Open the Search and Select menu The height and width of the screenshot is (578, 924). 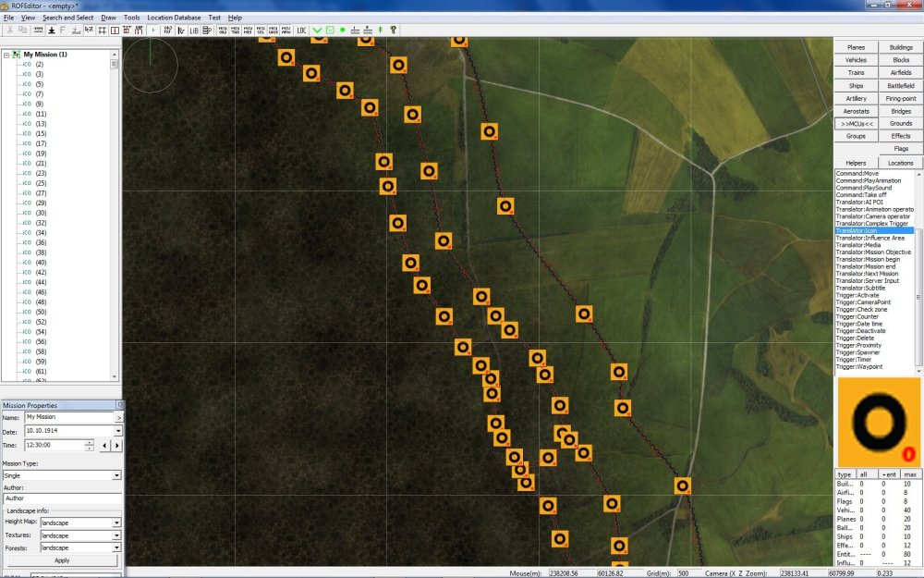[68, 18]
